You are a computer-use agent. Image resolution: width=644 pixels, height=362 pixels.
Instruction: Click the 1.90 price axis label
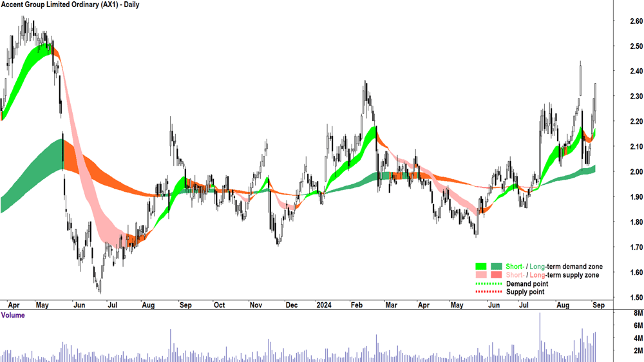pos(636,197)
